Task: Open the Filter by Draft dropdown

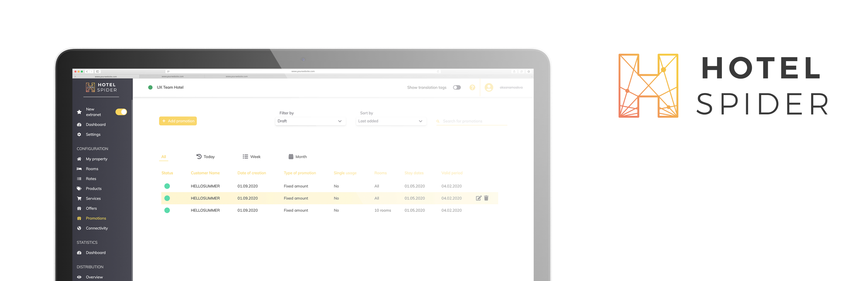Action: point(310,121)
